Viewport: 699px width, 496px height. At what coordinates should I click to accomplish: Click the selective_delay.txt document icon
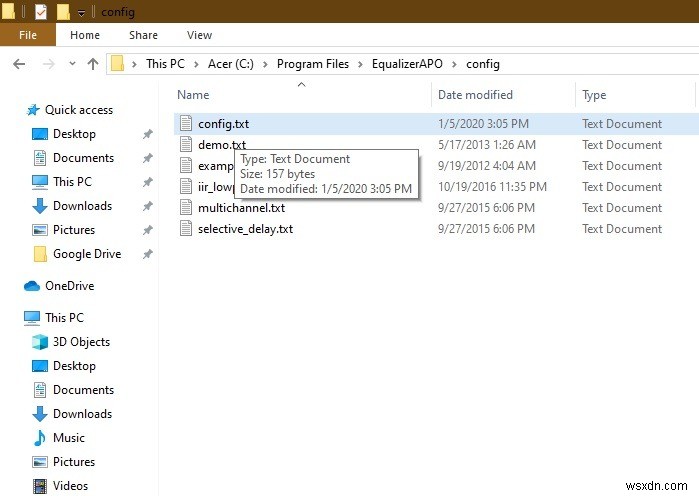[x=186, y=228]
